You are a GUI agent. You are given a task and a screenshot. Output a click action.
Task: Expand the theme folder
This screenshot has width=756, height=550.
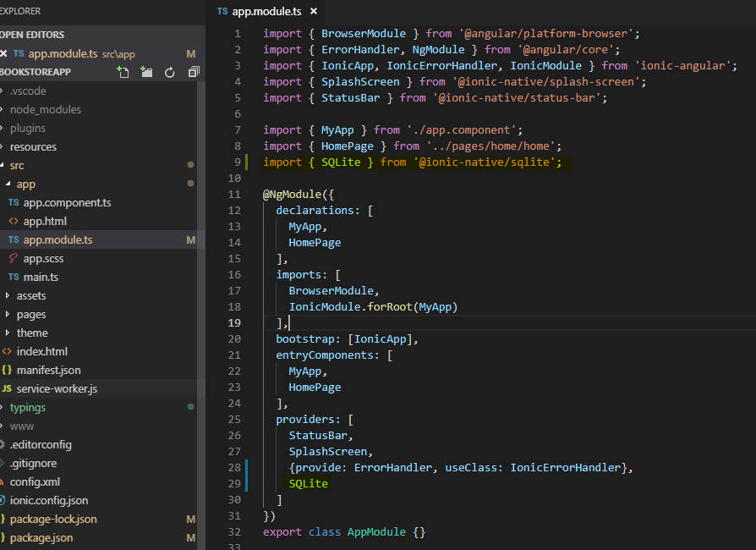[32, 333]
